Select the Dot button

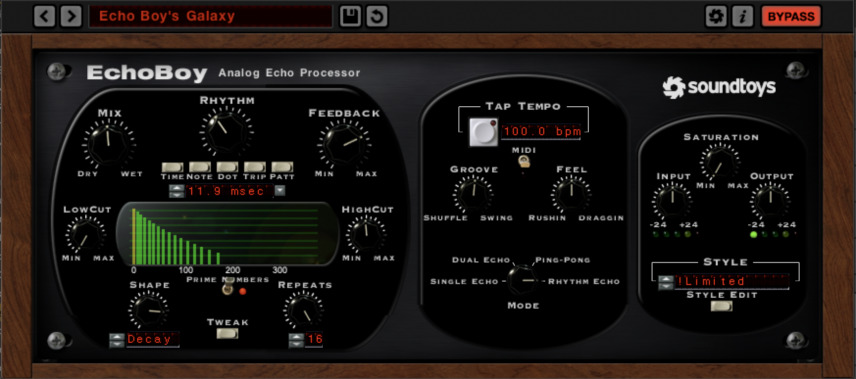coord(227,167)
